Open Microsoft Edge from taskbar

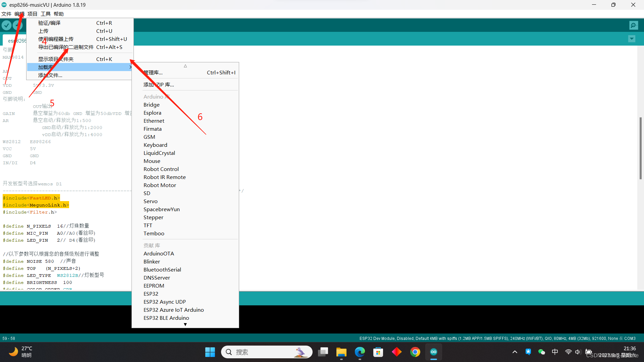pos(360,352)
